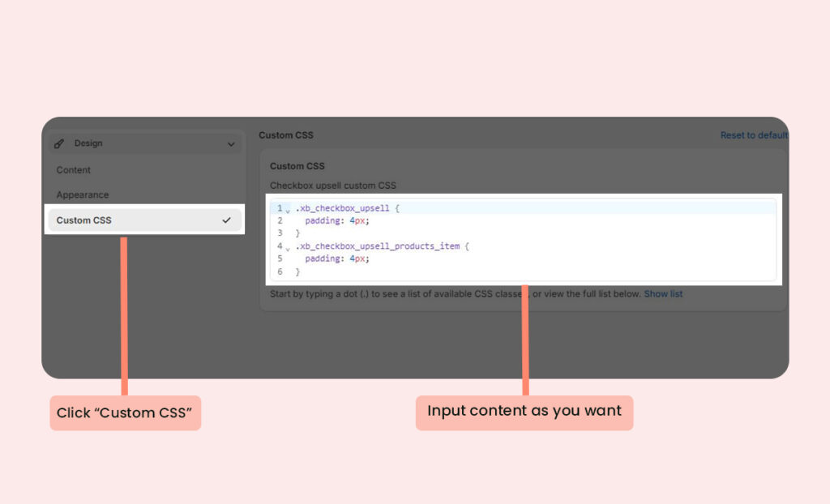Open the Appearance section

(83, 195)
